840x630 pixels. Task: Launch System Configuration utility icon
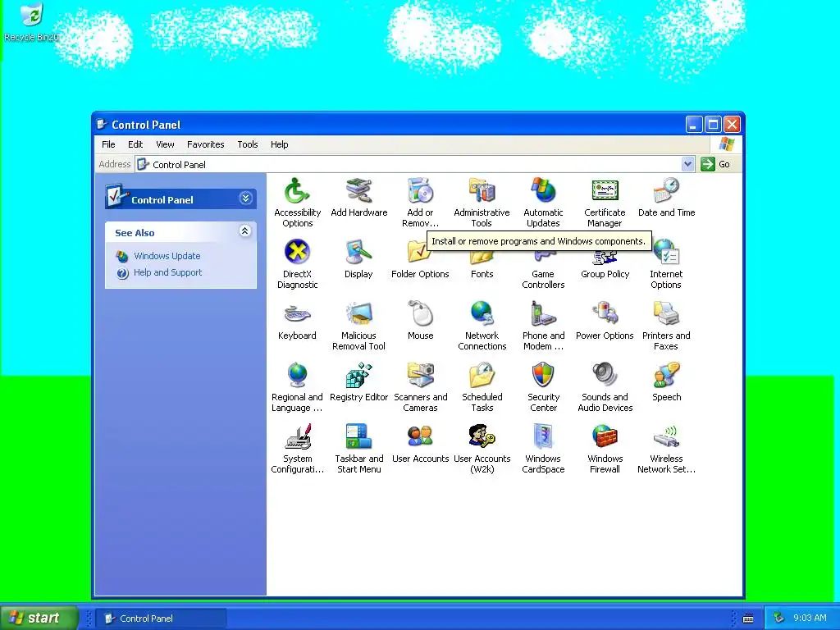297,437
